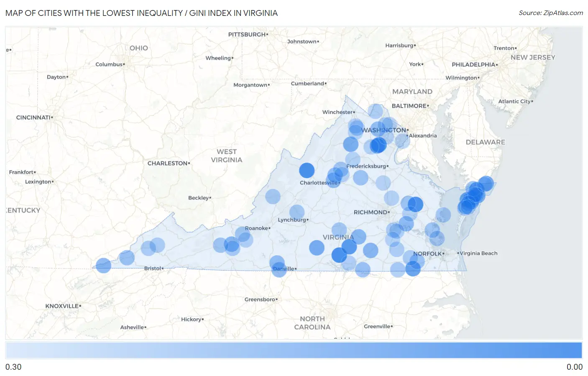
Task: Click the NORTH CAROLINA state label
Action: [312, 323]
